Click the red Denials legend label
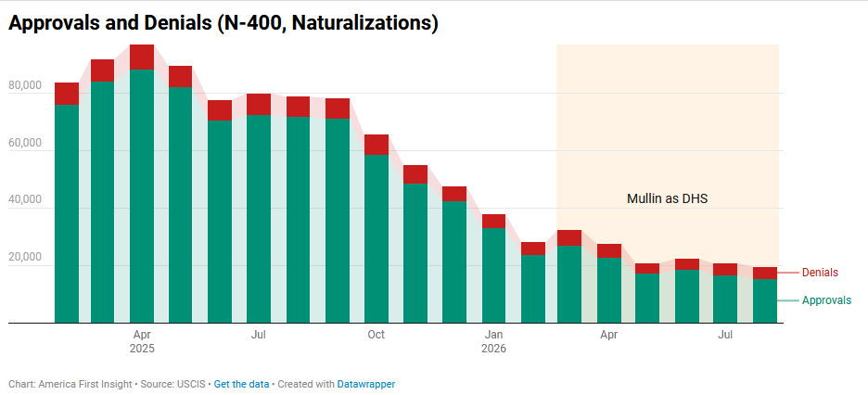Screen dimensions: 868x395 (x=820, y=273)
